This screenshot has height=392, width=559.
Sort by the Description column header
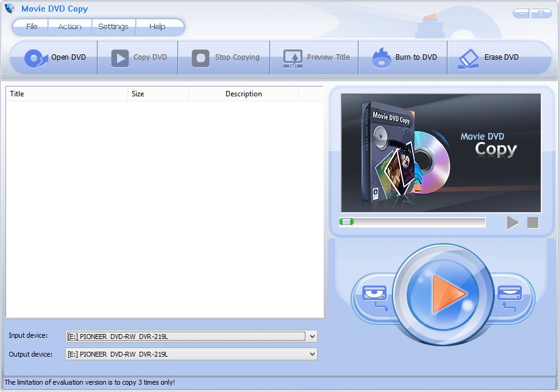click(x=243, y=94)
